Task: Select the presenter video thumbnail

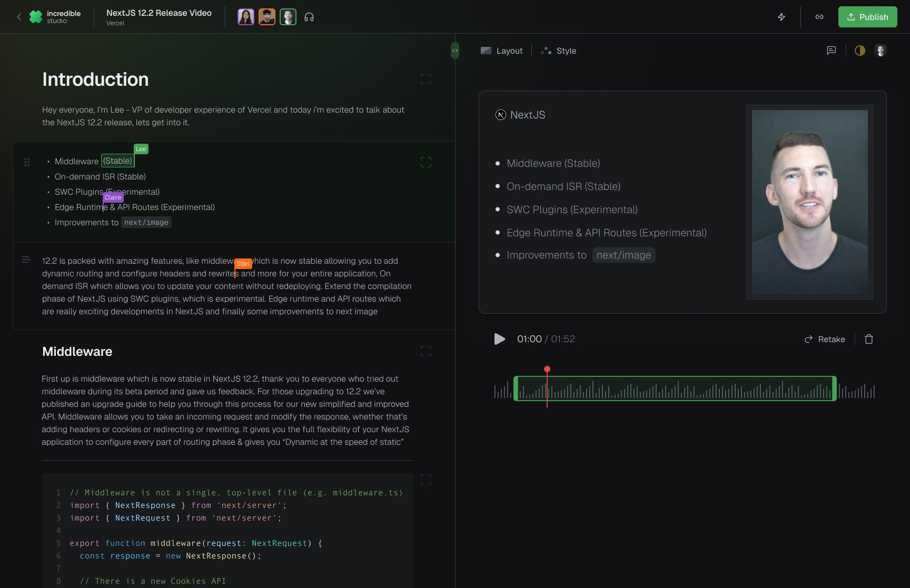Action: coord(809,202)
